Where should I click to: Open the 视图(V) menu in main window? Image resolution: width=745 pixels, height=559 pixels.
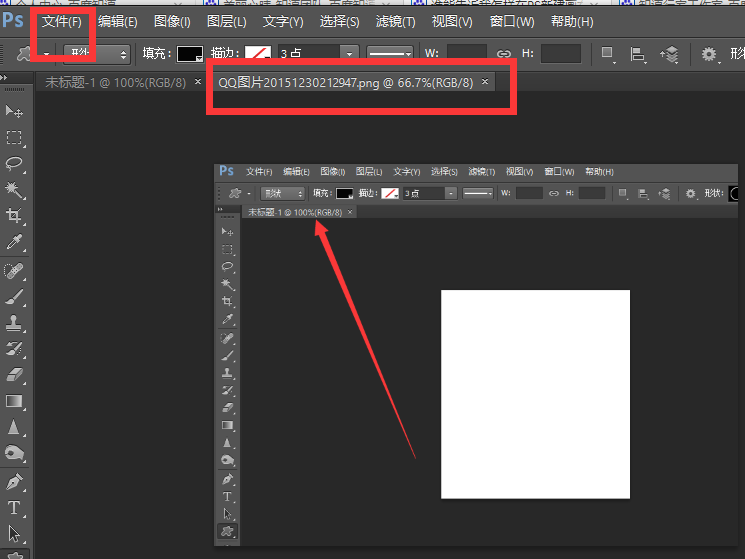pos(452,21)
